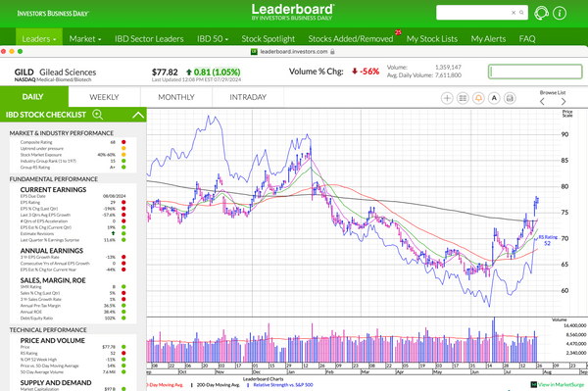Select the DAILY chart tab
588x391 pixels.
click(34, 97)
